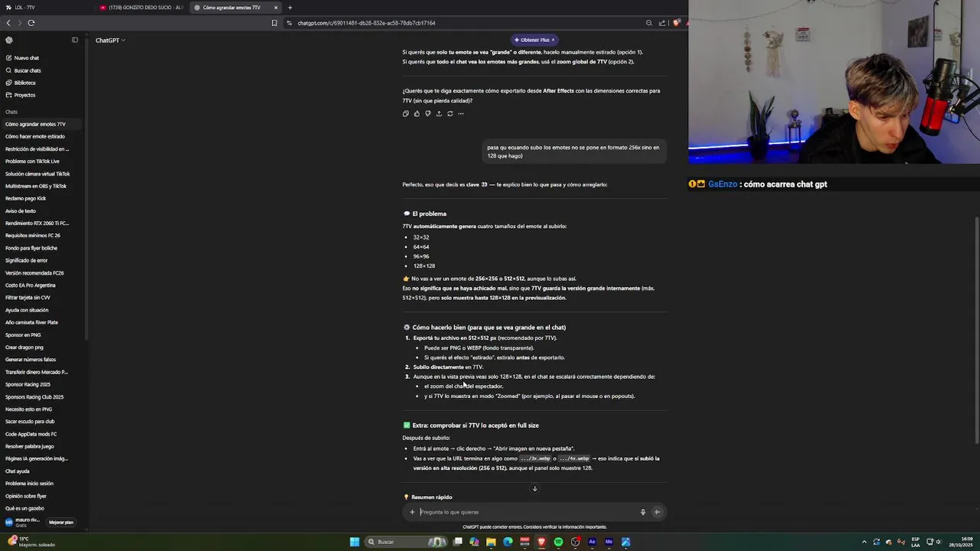Image resolution: width=980 pixels, height=551 pixels.
Task: Click the Brave Shields lion icon
Action: [676, 23]
